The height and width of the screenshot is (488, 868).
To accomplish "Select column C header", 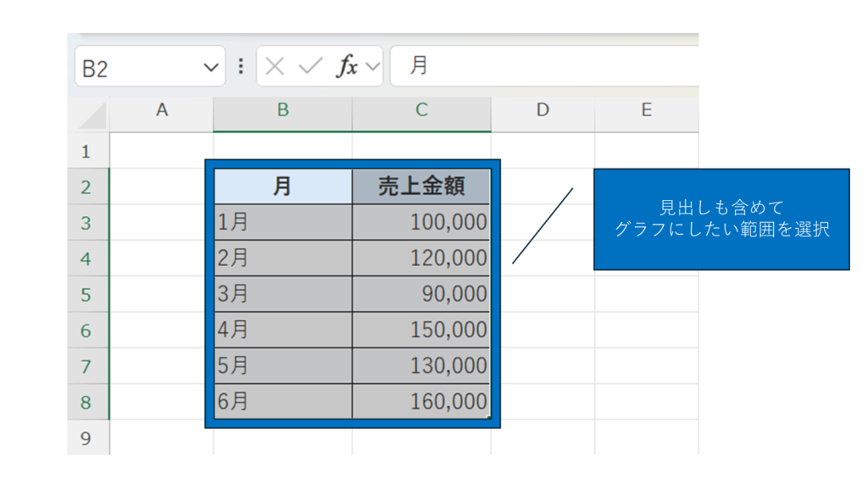I will click(x=421, y=110).
